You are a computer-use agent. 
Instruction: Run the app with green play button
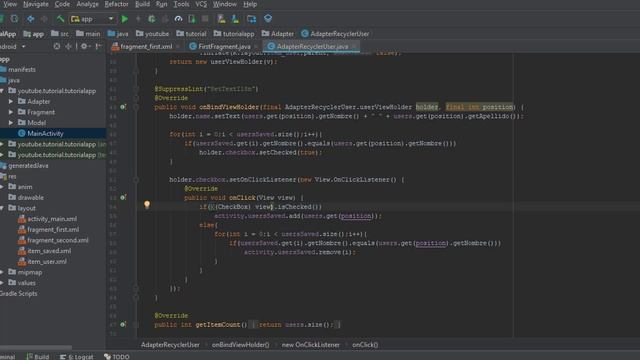click(x=125, y=19)
